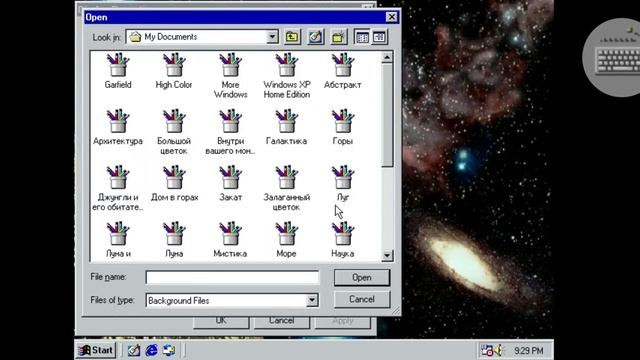Open the Start menu
640x360 pixels.
96,350
